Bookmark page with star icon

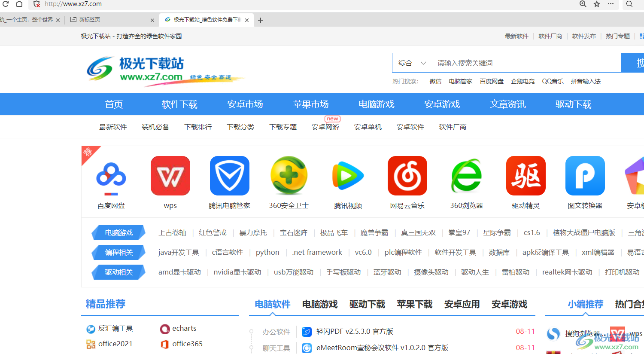[x=597, y=4]
